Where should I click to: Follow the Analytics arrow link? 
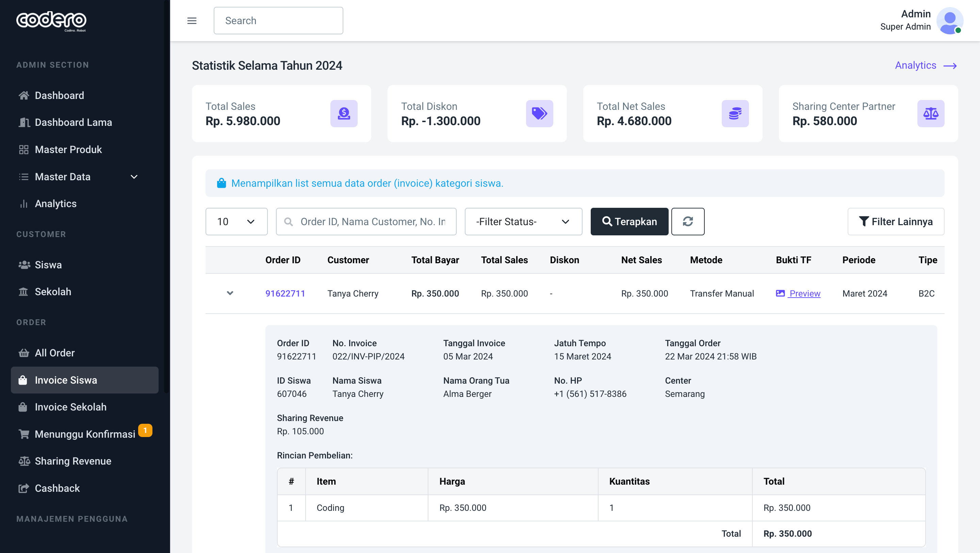925,65
